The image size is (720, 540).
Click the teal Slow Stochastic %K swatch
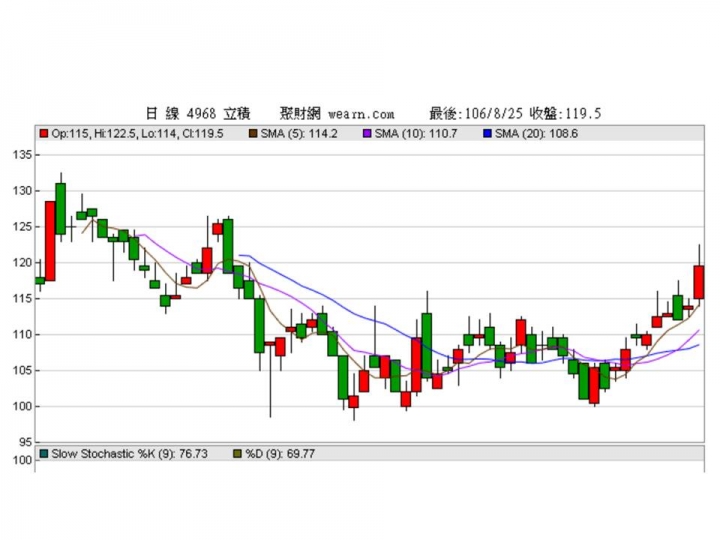pyautogui.click(x=44, y=454)
